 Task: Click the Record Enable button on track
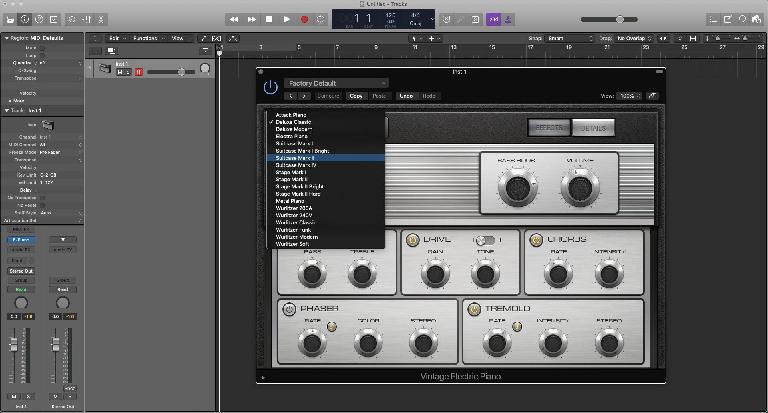coord(139,72)
